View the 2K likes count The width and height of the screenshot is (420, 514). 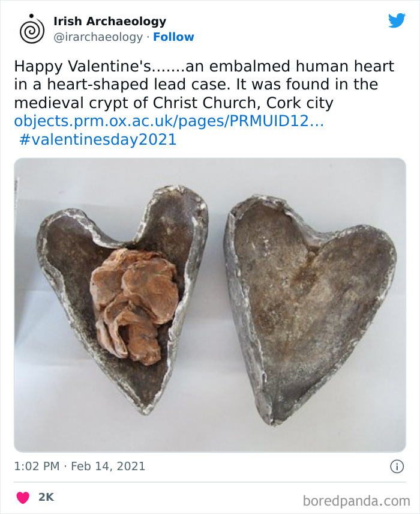46,497
